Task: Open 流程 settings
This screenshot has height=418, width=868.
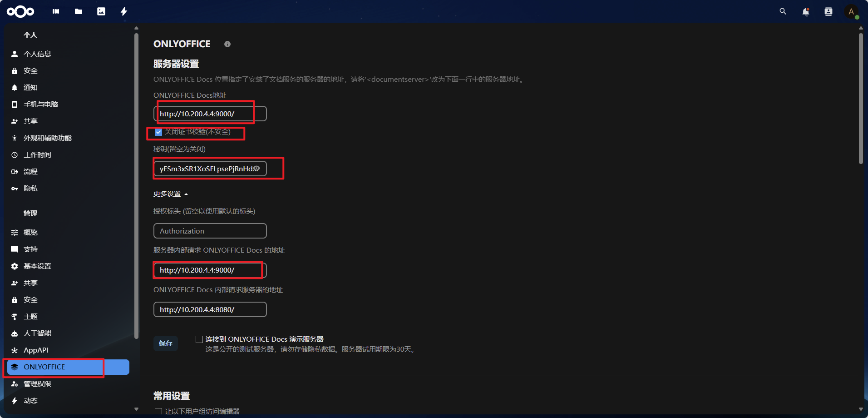Action: (x=68, y=172)
